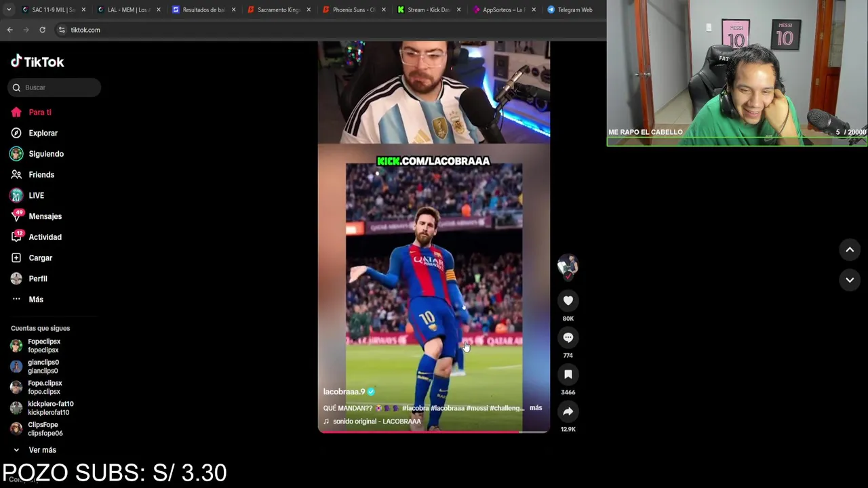The image size is (868, 488).
Task: Click the three-dots Más icon
Action: 16,300
